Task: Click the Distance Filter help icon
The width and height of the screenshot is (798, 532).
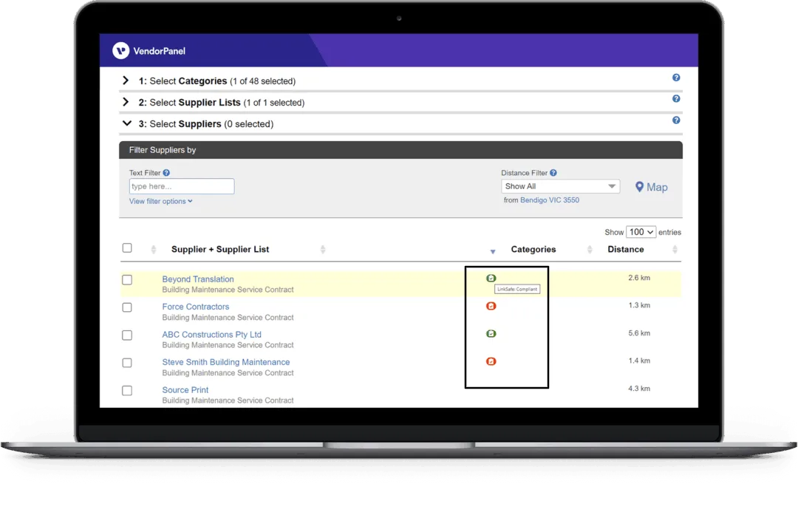Action: [x=553, y=173]
